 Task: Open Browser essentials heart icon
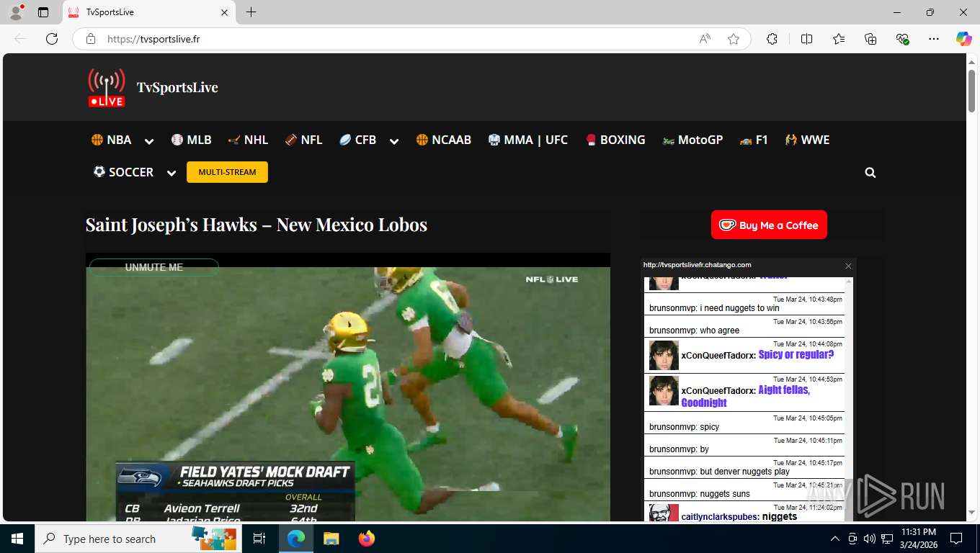902,39
